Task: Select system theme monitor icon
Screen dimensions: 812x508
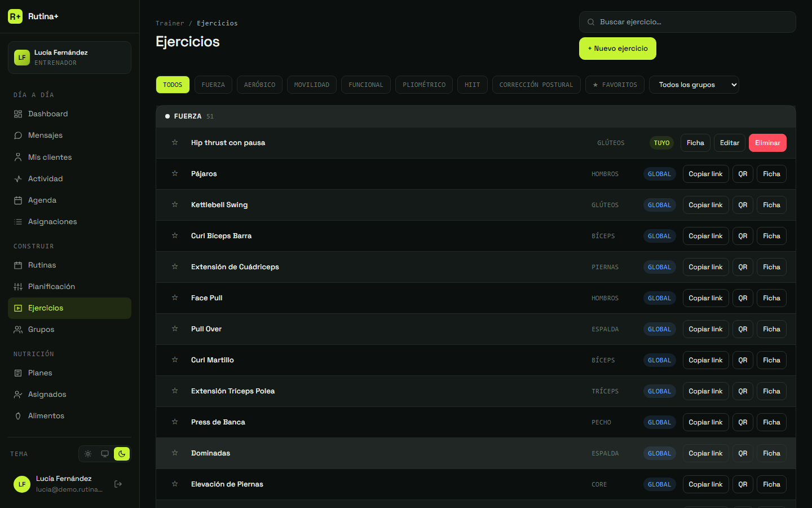Action: (105, 454)
